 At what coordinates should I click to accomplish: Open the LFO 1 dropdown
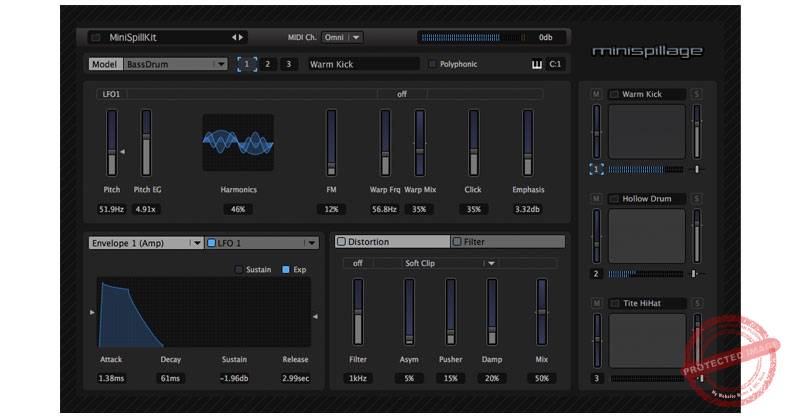[262, 243]
